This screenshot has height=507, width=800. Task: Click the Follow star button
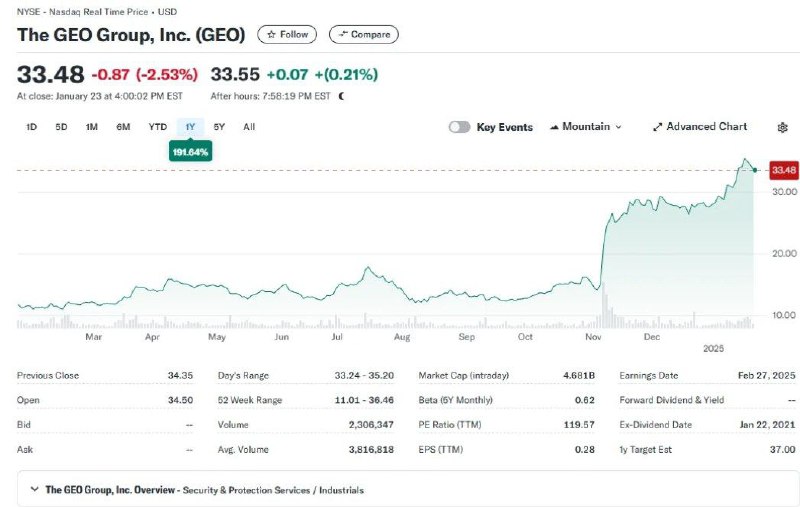pos(287,34)
